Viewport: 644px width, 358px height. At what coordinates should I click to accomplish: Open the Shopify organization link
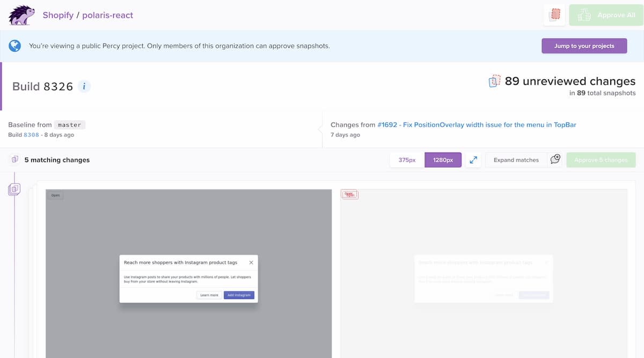point(58,15)
